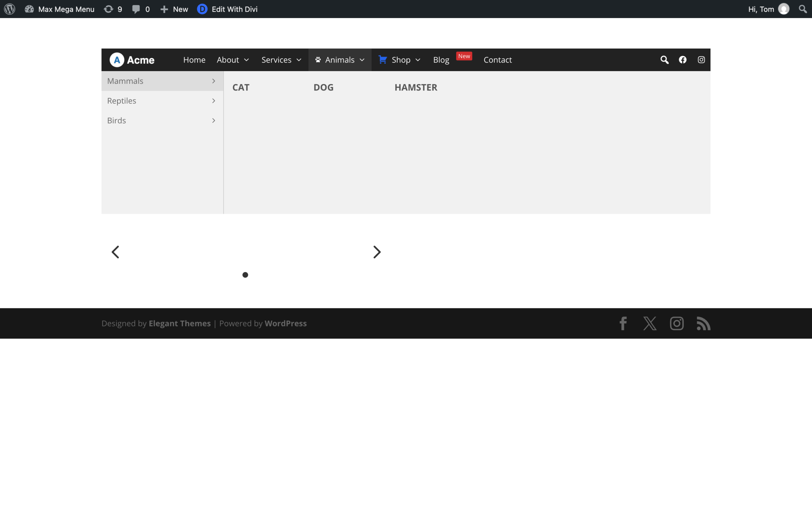Click footer Instagram icon
Image resolution: width=812 pixels, height=508 pixels.
(x=677, y=324)
